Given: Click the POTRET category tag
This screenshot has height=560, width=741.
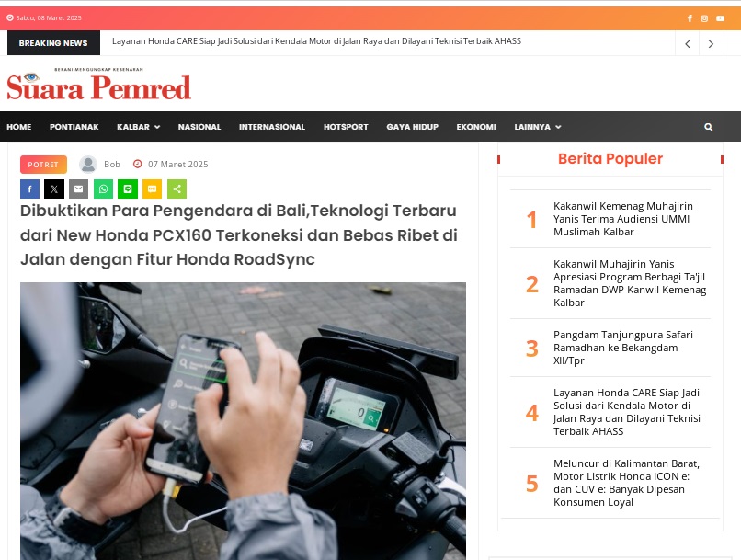Looking at the screenshot, I should coord(43,165).
